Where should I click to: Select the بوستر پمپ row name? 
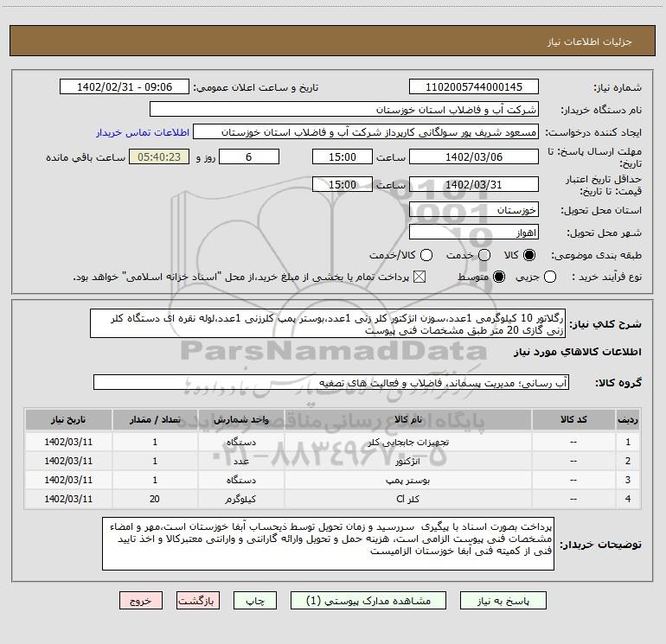(x=407, y=480)
